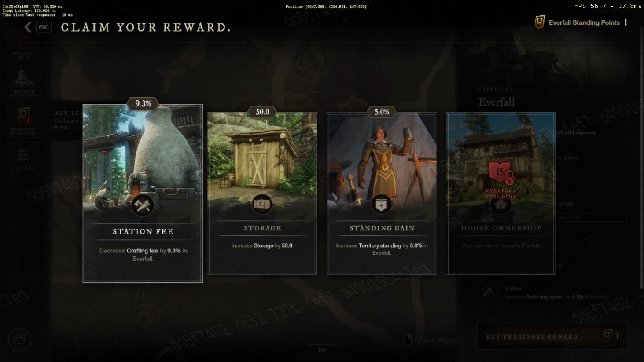Click the locked House Ownership card
Viewport: 644px width, 362px height.
pyautogui.click(x=501, y=193)
